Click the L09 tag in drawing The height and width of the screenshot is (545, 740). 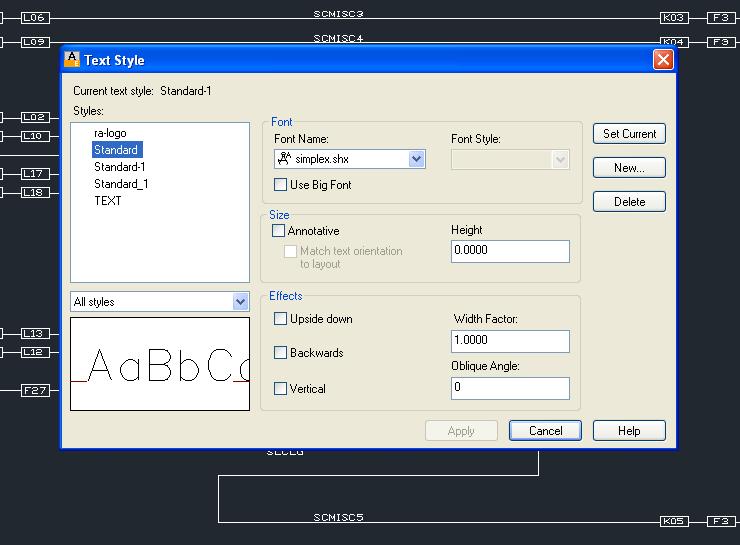coord(35,42)
